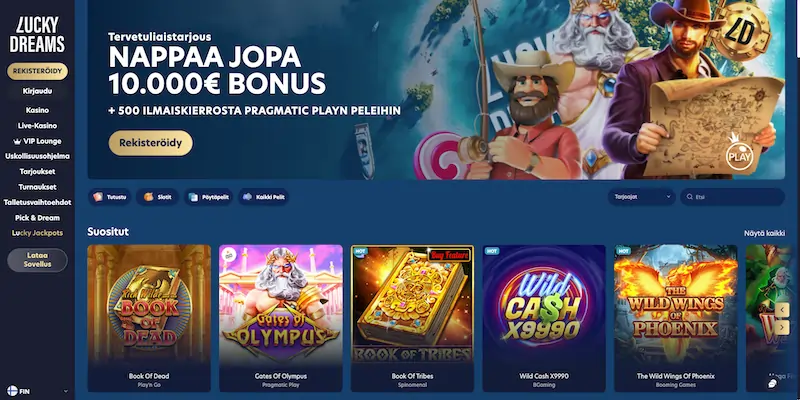This screenshot has width=800, height=400.
Task: Open the live chat bubble icon
Action: pos(773,384)
